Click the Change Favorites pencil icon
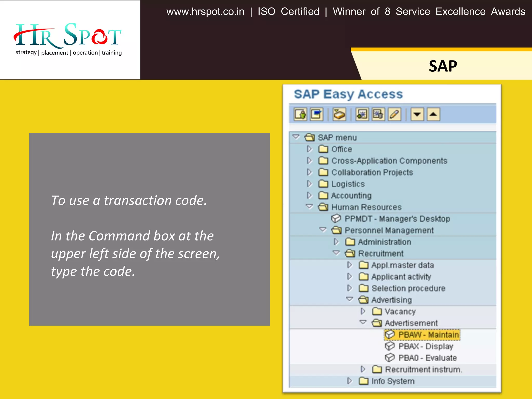The width and height of the screenshot is (532, 399). (x=394, y=114)
